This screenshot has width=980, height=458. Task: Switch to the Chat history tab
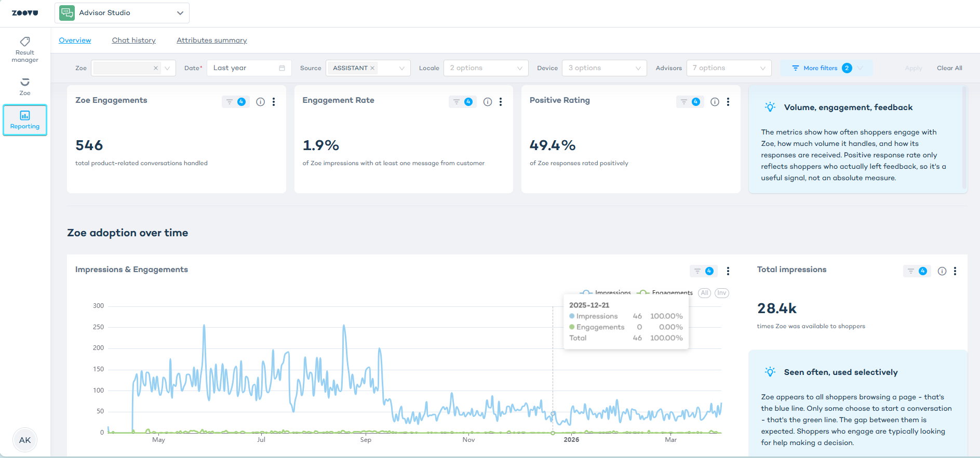click(x=133, y=40)
